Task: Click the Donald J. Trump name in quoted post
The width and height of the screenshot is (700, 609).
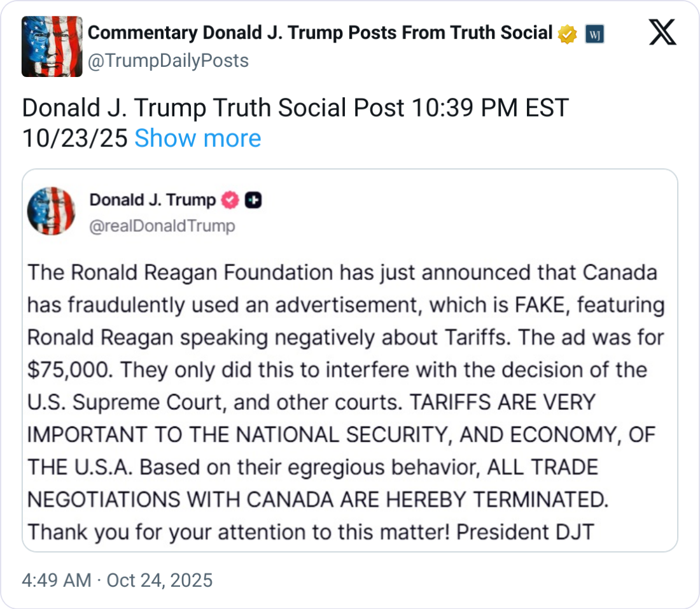Action: pos(153,200)
